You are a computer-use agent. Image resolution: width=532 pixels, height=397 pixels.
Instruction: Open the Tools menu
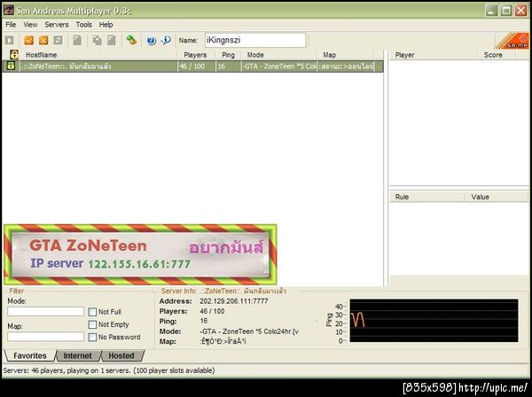(84, 25)
